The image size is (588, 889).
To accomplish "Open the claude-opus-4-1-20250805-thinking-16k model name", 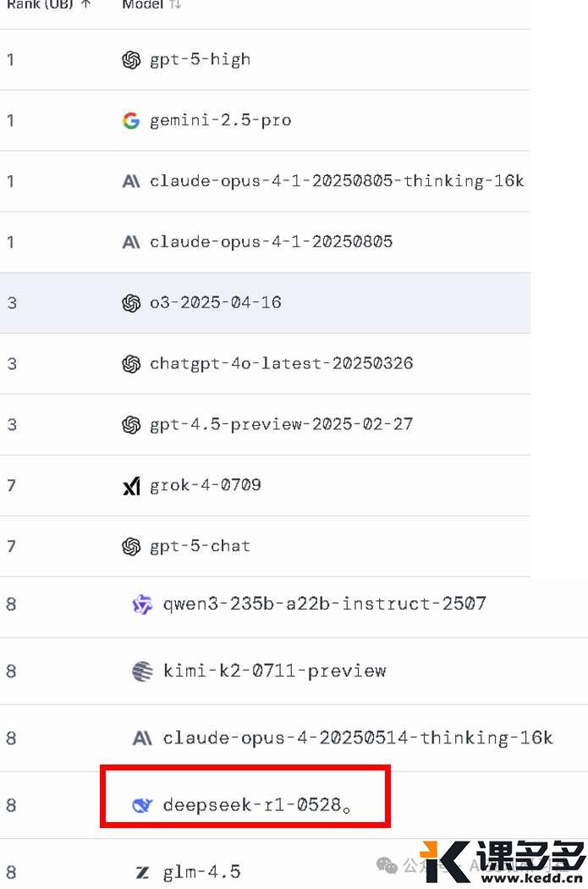I will [x=337, y=181].
